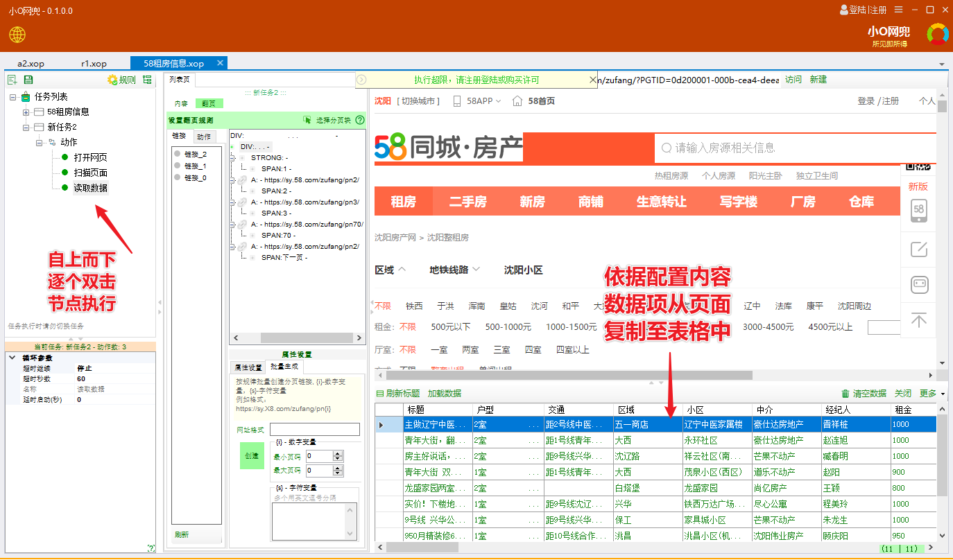Click the 清空数据 trash icon
The width and height of the screenshot is (953, 560).
(845, 394)
